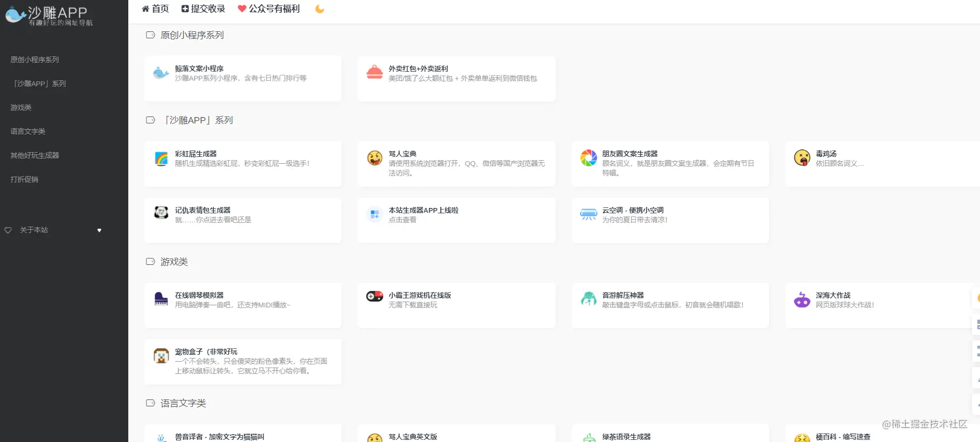Click the pixel face icon of 宠物盒子

tap(161, 356)
